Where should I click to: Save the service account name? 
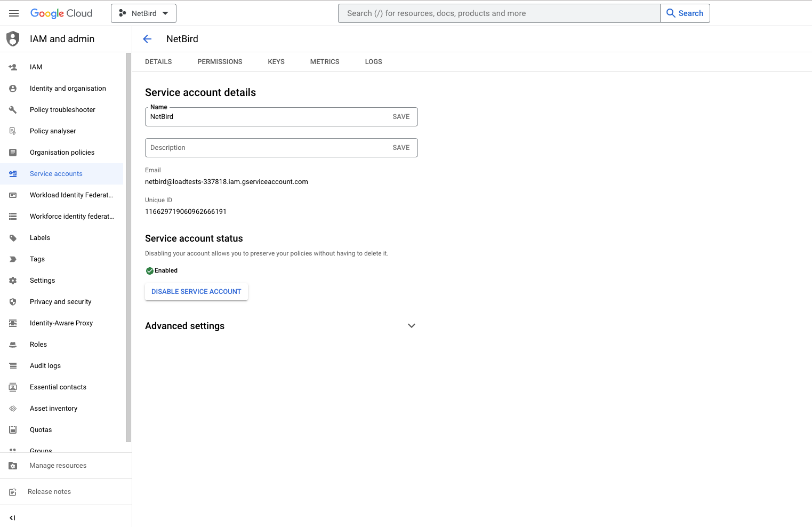click(401, 117)
